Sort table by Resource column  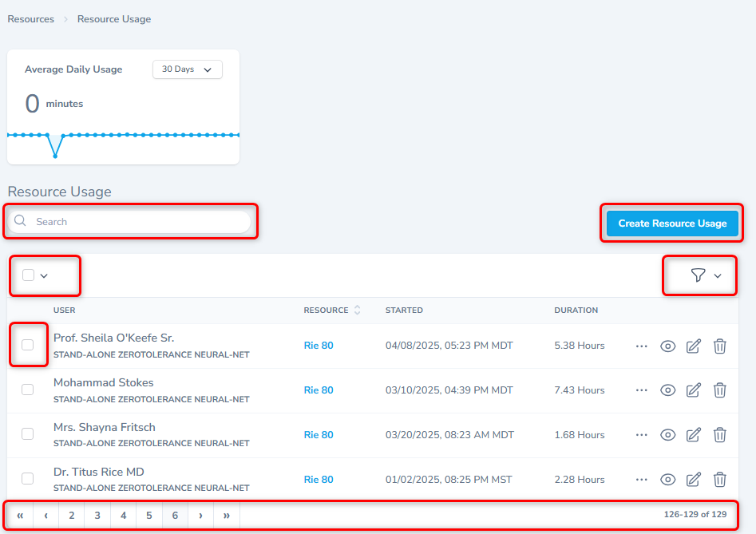357,311
